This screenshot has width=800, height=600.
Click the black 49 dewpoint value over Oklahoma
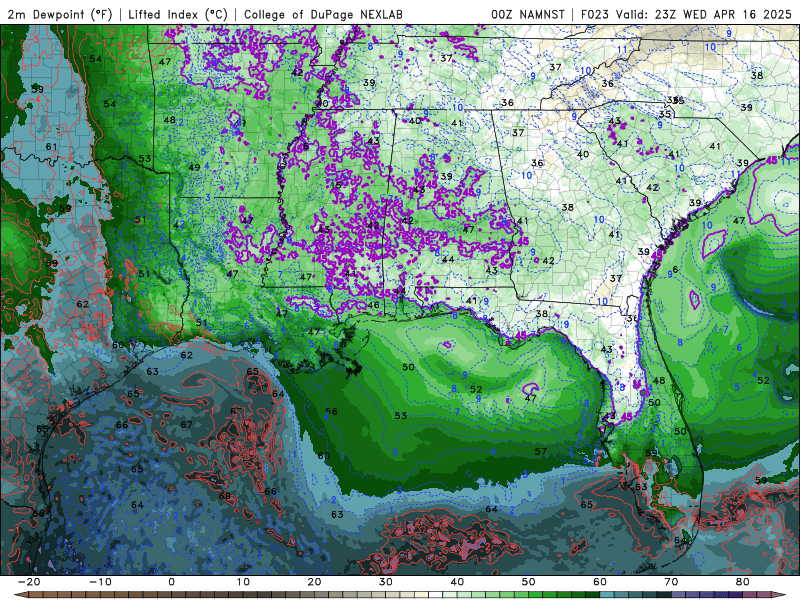pyautogui.click(x=194, y=167)
